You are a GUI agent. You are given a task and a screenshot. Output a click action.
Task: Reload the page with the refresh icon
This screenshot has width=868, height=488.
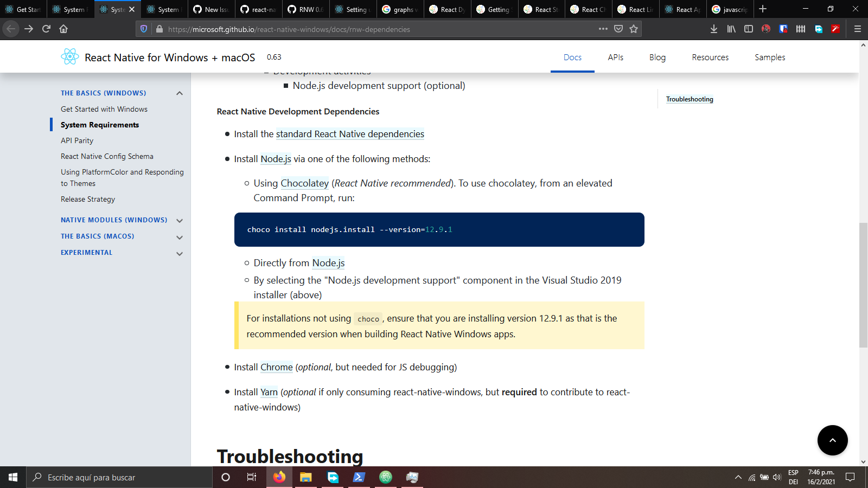click(46, 29)
